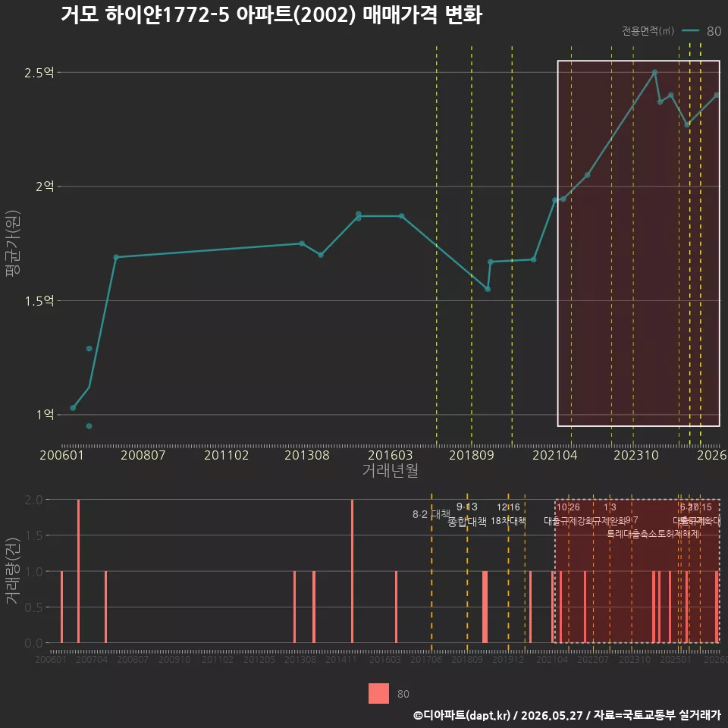Click '201912' on the volume chart x-axis

508,659
